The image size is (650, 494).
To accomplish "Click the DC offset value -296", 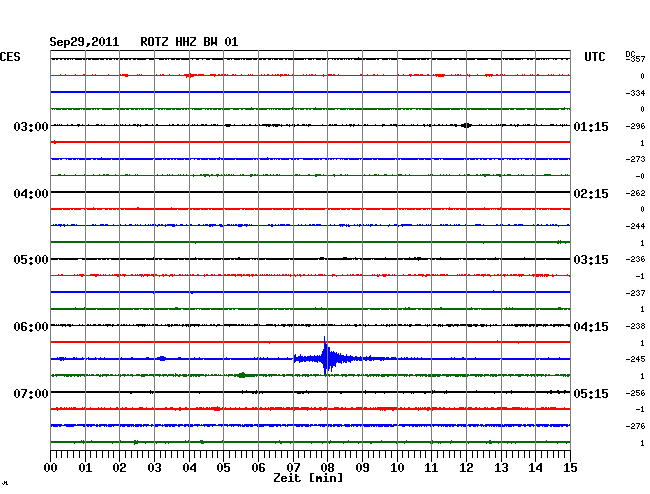I will tap(635, 126).
